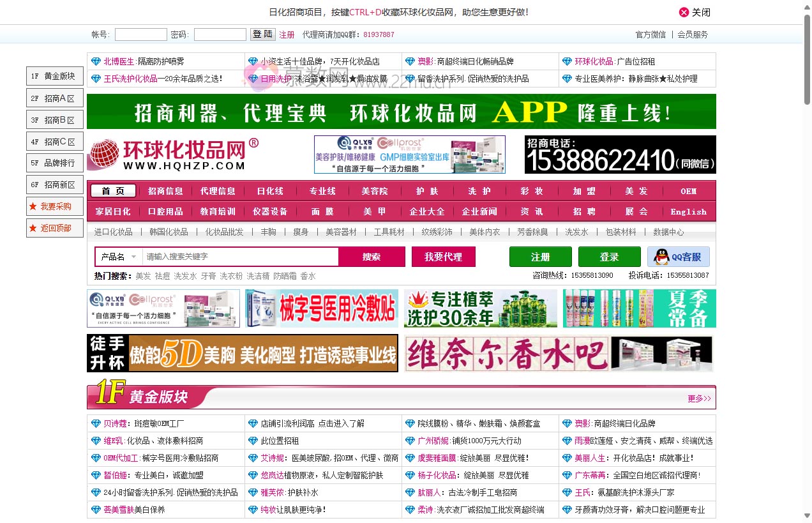Expand 更多 in the 1F黄金版块 section

[x=698, y=397]
